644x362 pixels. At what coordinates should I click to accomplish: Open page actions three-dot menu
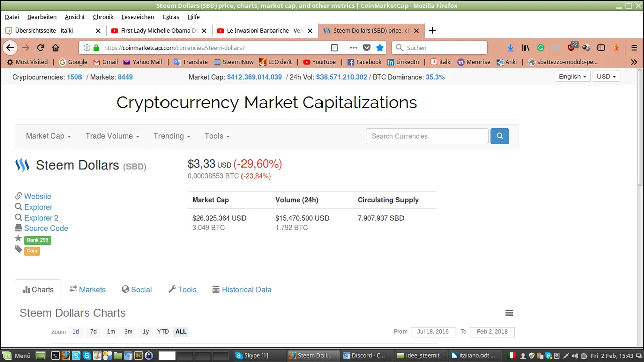[x=353, y=48]
